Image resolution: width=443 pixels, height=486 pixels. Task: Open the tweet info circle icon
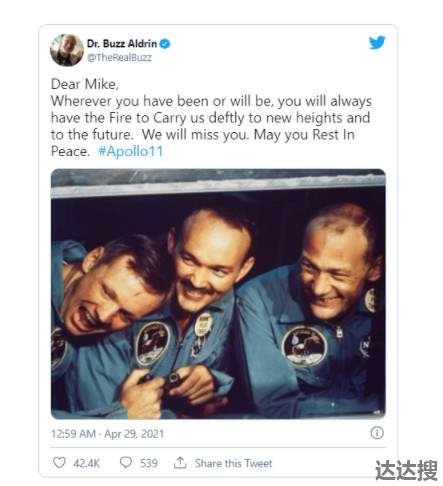(x=377, y=433)
